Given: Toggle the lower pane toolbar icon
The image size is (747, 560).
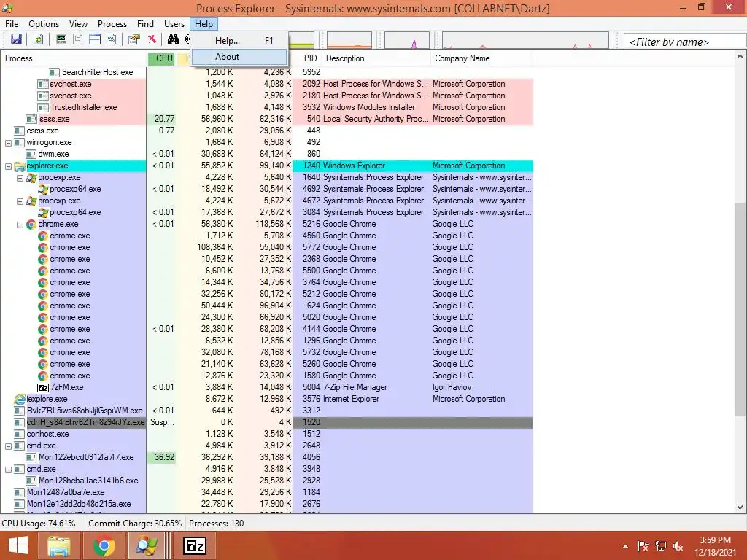Looking at the screenshot, I should click(94, 39).
